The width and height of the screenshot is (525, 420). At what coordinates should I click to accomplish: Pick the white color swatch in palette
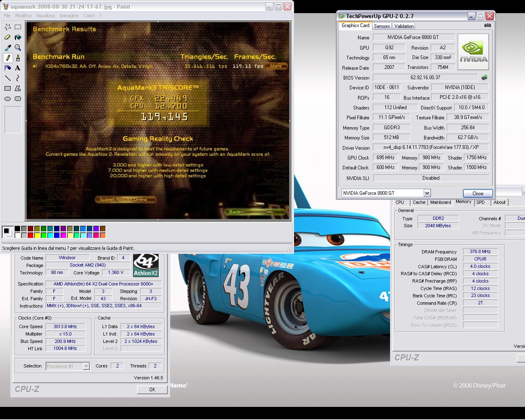(18, 235)
